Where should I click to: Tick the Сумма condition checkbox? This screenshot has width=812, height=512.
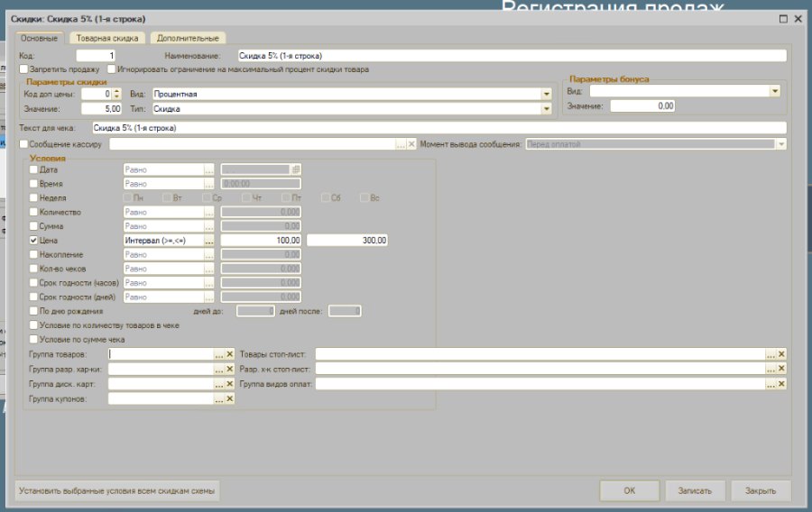pyautogui.click(x=33, y=226)
